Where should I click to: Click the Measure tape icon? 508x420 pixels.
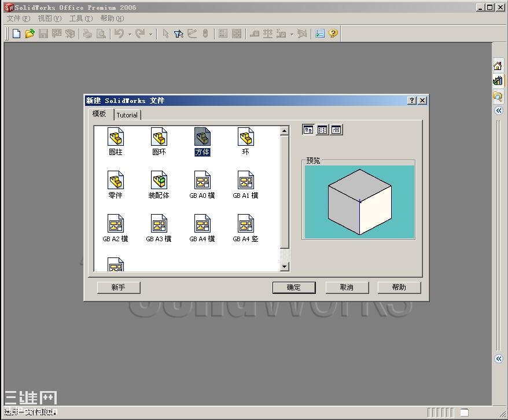coord(255,34)
